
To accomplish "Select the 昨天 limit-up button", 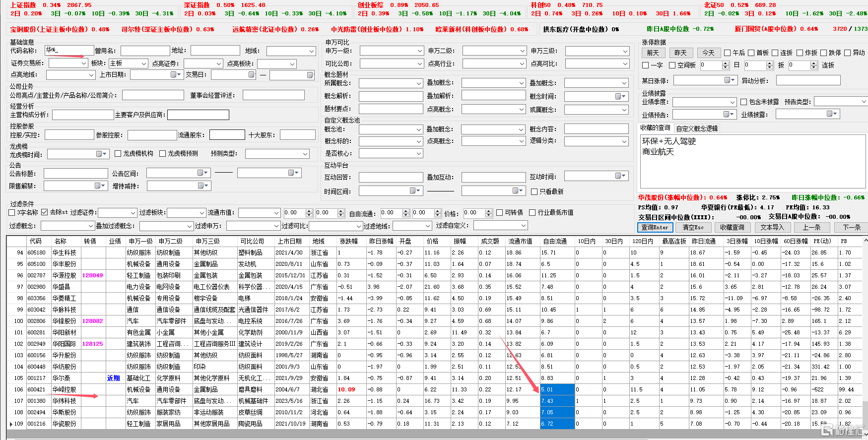I will coord(681,53).
